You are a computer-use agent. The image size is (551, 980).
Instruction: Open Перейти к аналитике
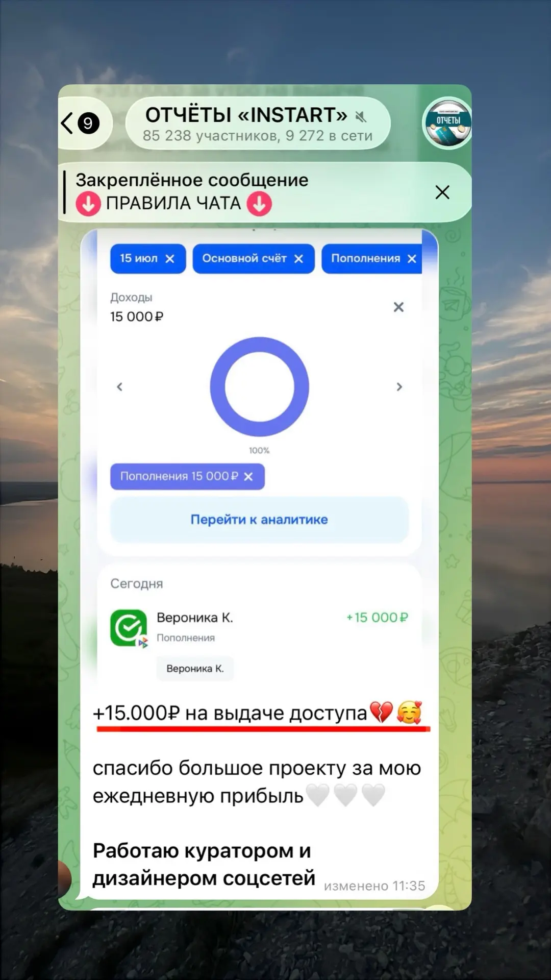[259, 520]
